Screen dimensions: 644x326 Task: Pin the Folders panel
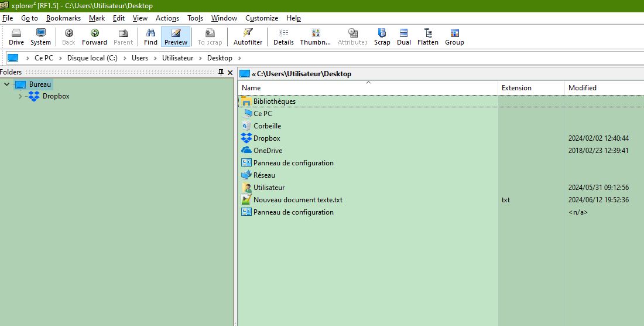[x=221, y=72]
